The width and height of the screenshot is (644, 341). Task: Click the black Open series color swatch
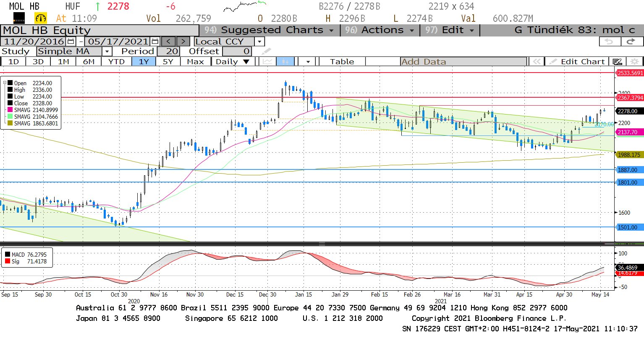[x=10, y=83]
